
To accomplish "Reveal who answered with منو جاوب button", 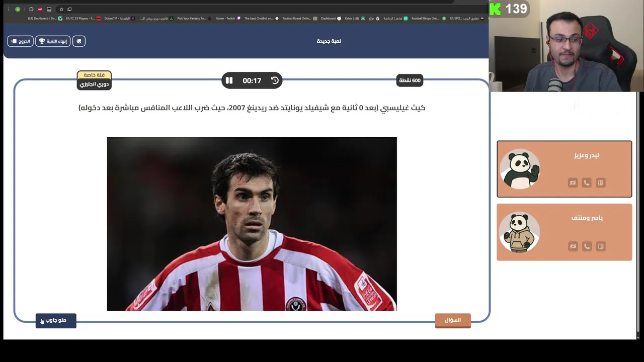I will 56,320.
